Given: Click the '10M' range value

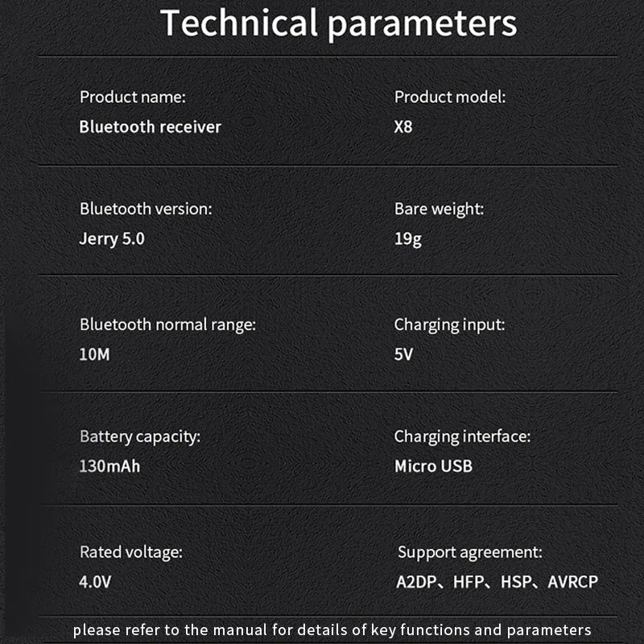Looking at the screenshot, I should 94,354.
